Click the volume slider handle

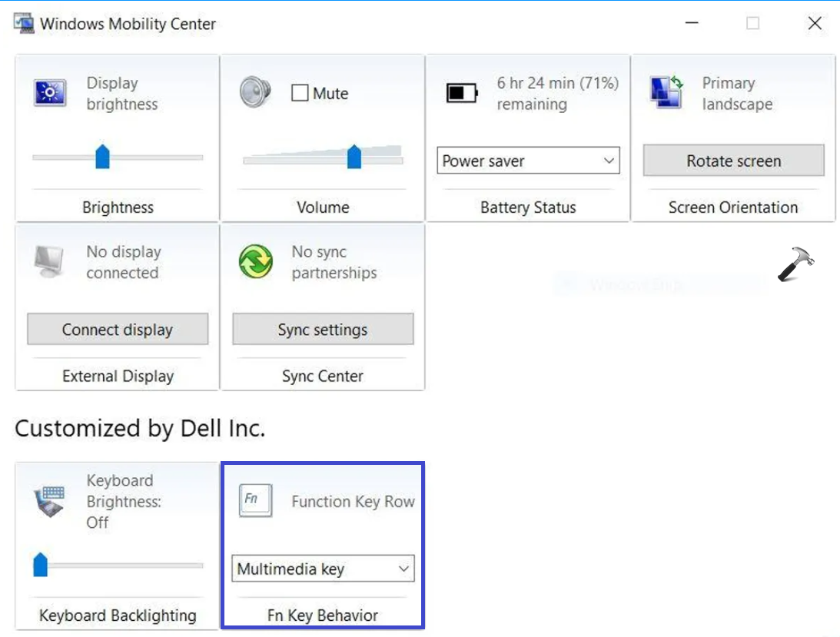[x=354, y=156]
